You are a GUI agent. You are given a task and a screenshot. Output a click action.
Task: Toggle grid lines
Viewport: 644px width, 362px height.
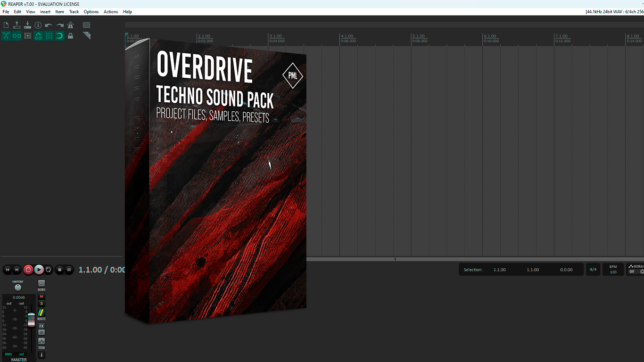point(49,36)
